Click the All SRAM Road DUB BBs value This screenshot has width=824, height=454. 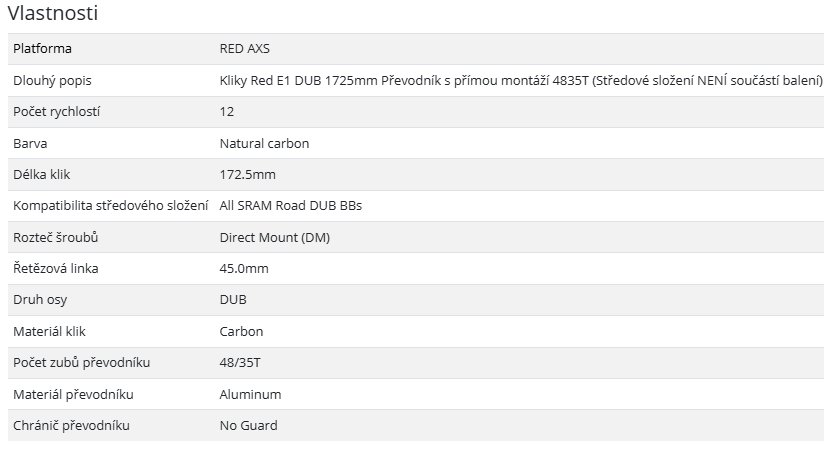click(x=290, y=206)
